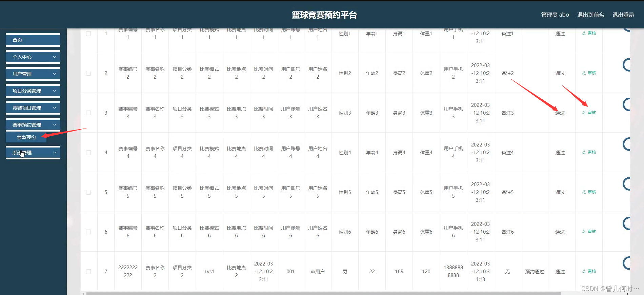Check the checkbox for row 4

point(88,153)
